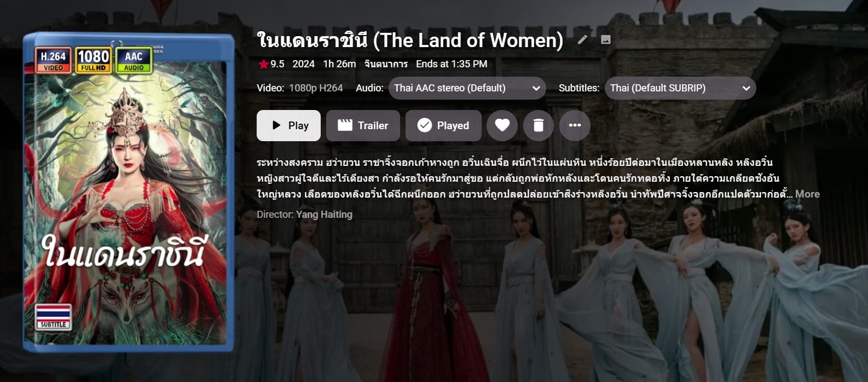Image resolution: width=868 pixels, height=382 pixels.
Task: Delete movie with the trash icon
Action: (x=539, y=125)
